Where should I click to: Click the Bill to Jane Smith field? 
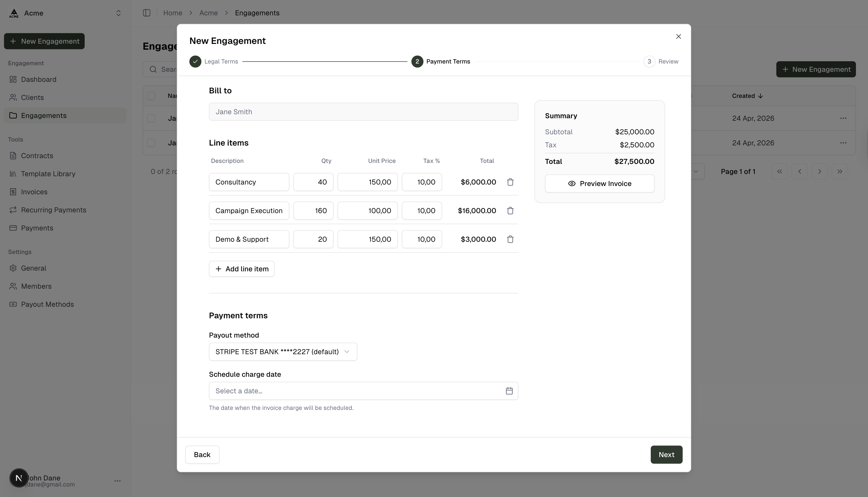point(363,112)
